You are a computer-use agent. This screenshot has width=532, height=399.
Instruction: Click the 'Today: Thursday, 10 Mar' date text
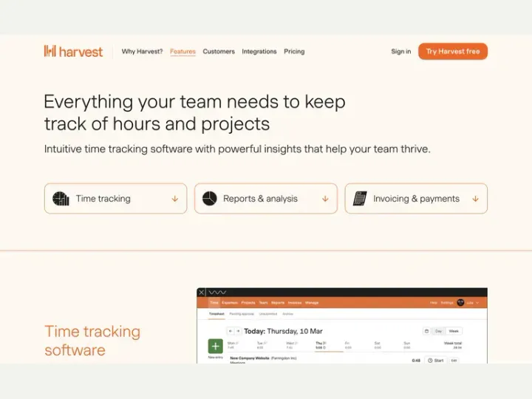pos(283,331)
